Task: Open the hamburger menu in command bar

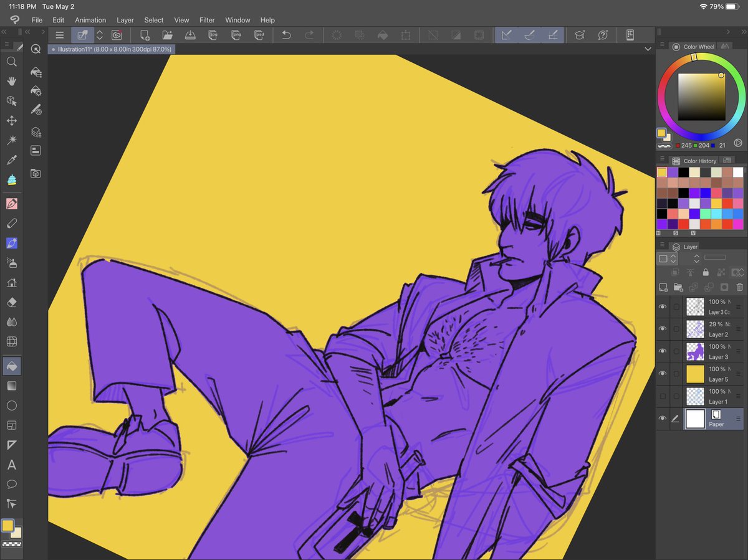Action: coord(59,36)
